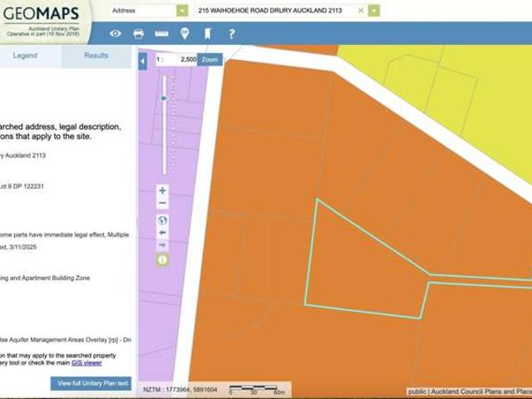
Task: Click the yellow identify info icon
Action: pos(162,259)
